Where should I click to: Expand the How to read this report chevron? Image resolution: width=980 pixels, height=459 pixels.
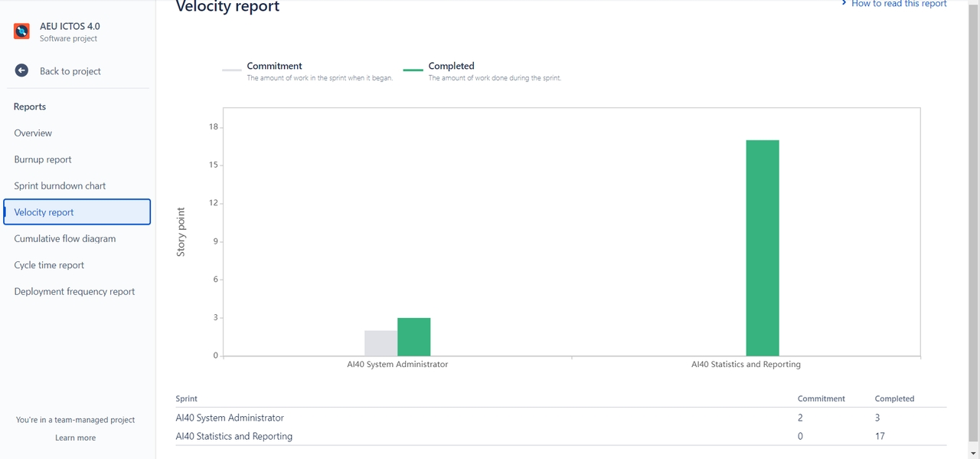[844, 4]
